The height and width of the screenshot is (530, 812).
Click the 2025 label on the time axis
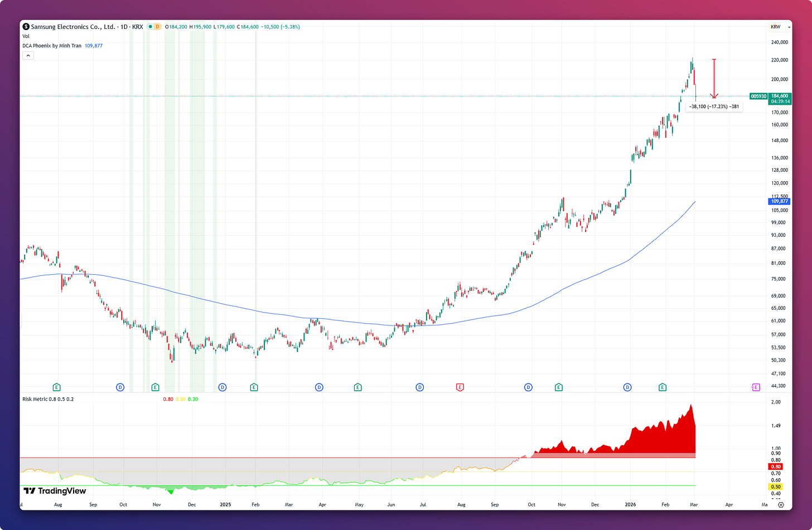(x=225, y=504)
